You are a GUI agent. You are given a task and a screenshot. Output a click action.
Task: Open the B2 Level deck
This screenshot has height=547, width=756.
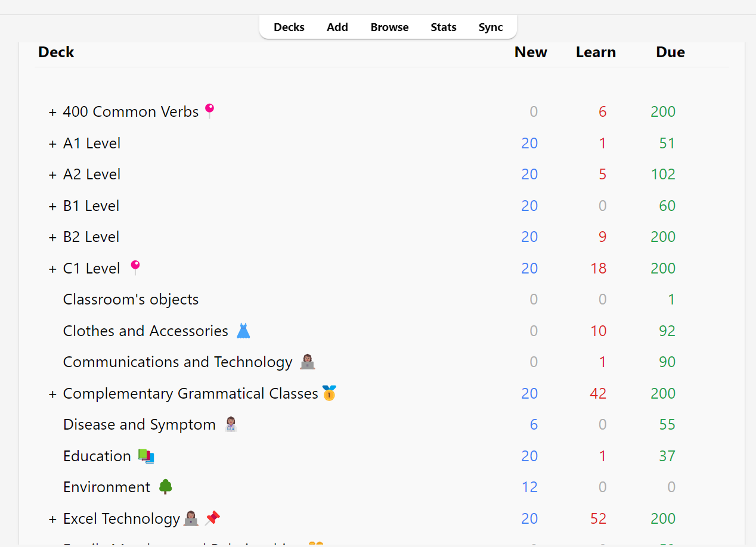click(91, 237)
